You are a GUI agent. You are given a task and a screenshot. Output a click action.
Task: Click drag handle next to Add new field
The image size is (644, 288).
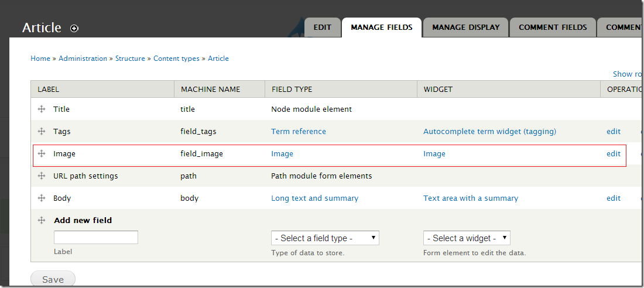pos(42,220)
